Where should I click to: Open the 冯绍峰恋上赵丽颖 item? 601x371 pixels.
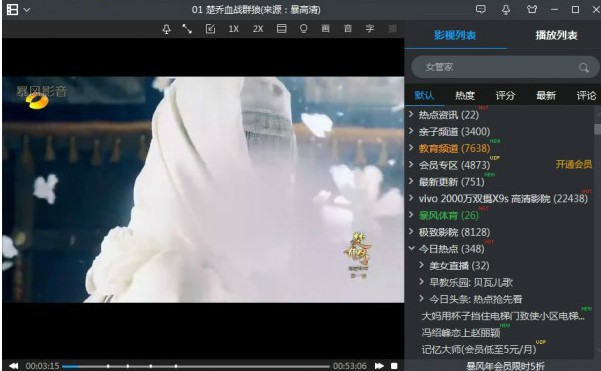click(x=461, y=332)
